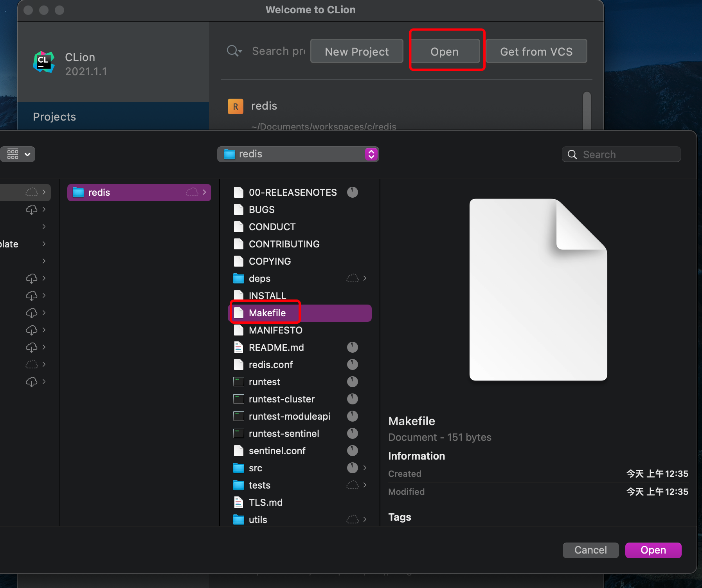This screenshot has height=588, width=702.
Task: Click the sync progress icon beside README.md
Action: pos(353,347)
